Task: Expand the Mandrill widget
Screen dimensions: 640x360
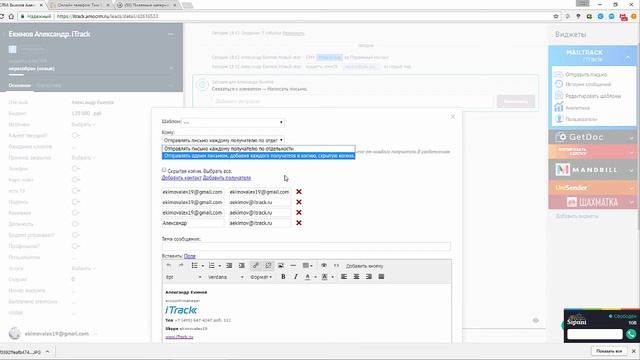Action: pyautogui.click(x=631, y=171)
